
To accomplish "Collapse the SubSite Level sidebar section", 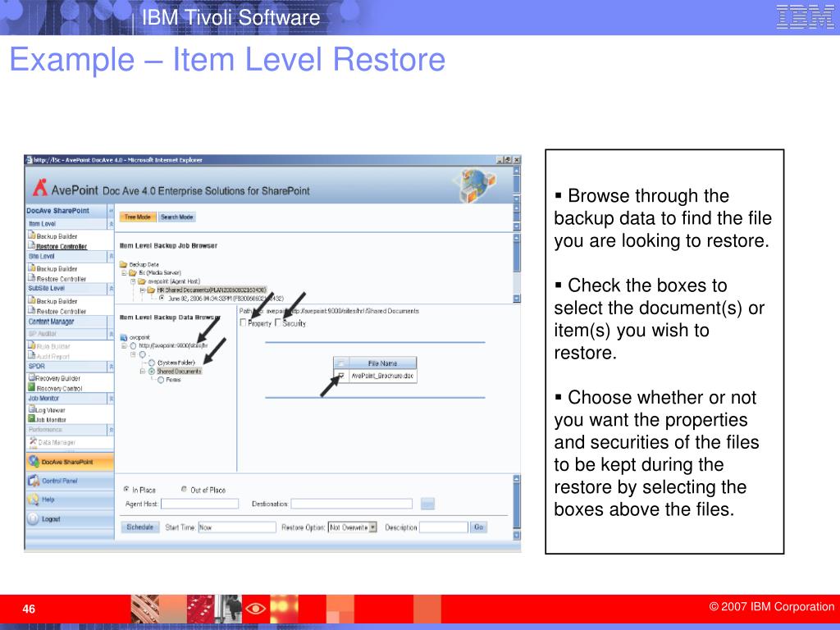I will (x=111, y=289).
